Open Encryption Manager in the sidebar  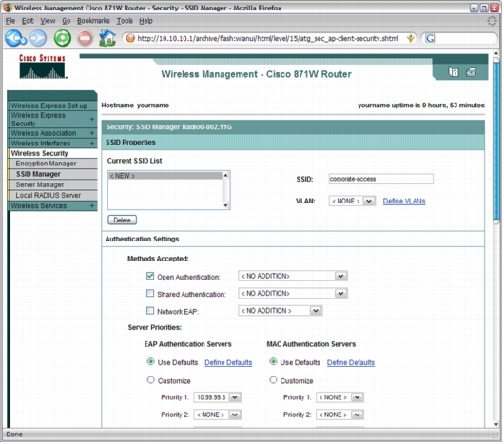52,164
